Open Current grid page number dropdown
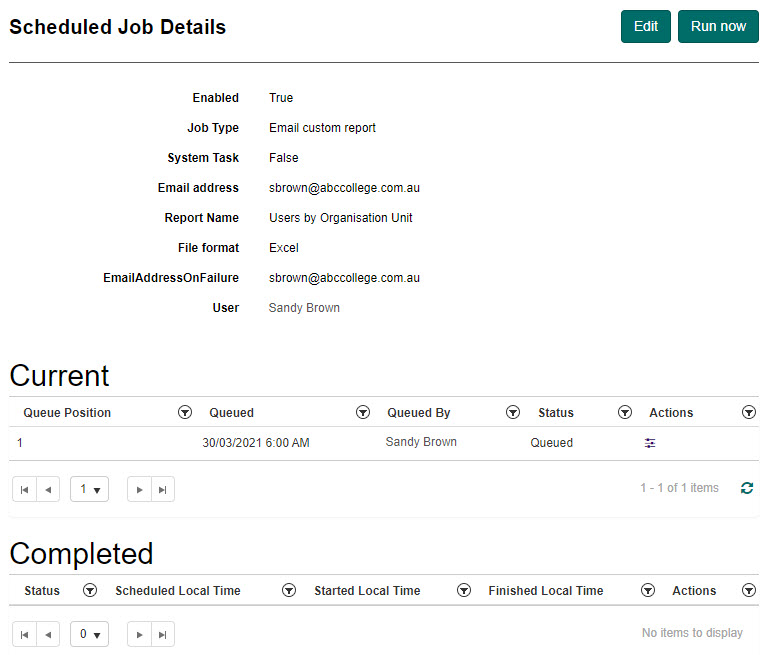This screenshot has width=776, height=655. pyautogui.click(x=90, y=489)
